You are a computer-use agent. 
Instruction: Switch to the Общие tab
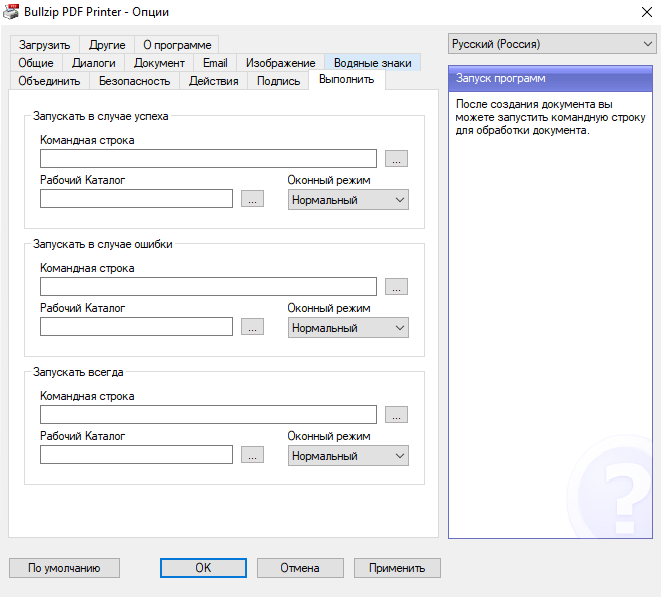(36, 63)
